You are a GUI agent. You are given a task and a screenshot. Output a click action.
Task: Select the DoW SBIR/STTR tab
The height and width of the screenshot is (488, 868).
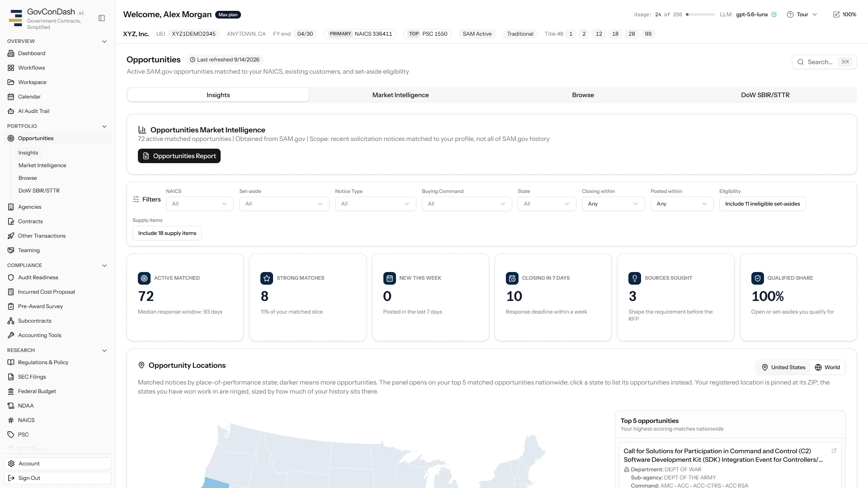pyautogui.click(x=765, y=95)
